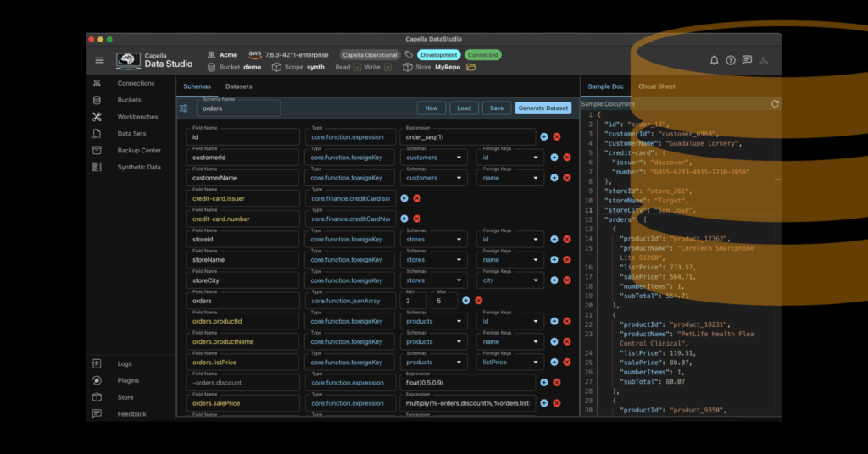Click the Connected status badge
Image resolution: width=868 pixels, height=454 pixels.
tap(482, 55)
